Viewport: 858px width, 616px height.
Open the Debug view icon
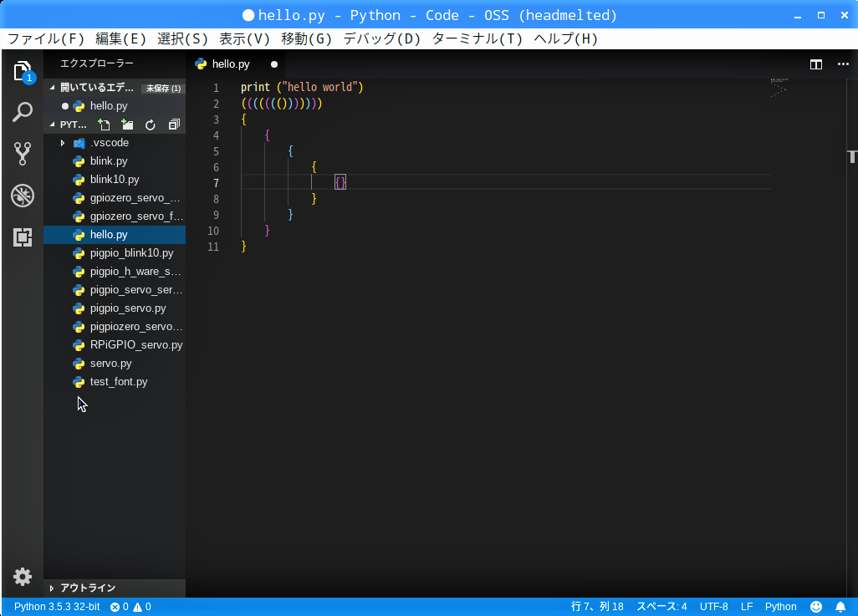point(23,196)
